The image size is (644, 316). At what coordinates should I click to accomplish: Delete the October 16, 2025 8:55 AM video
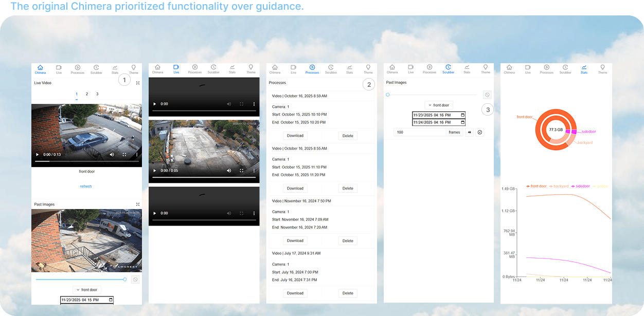point(348,188)
